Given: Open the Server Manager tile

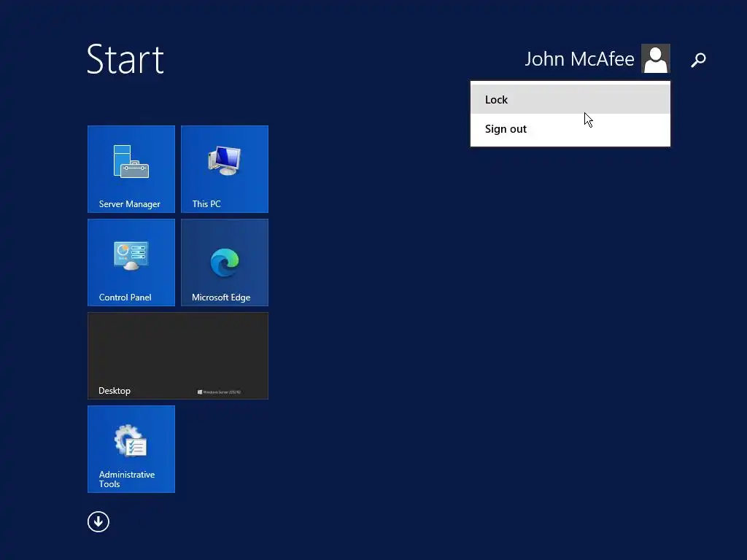Looking at the screenshot, I should [131, 169].
